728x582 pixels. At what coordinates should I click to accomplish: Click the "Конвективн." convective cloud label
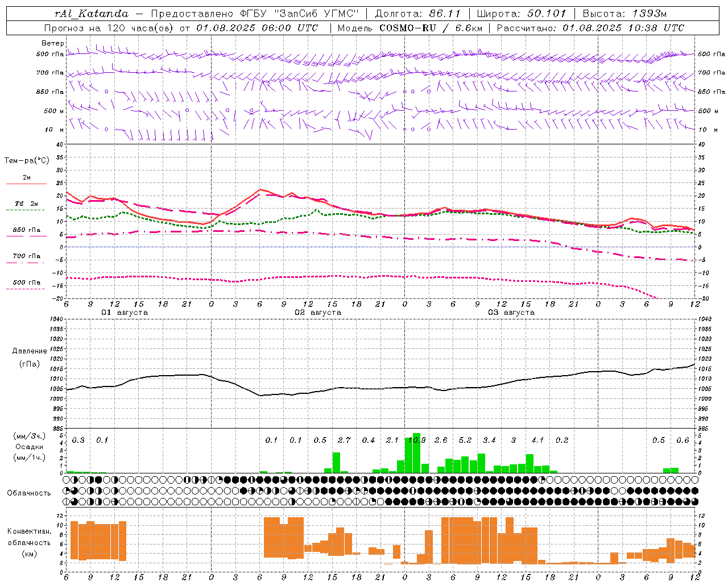pos(29,531)
